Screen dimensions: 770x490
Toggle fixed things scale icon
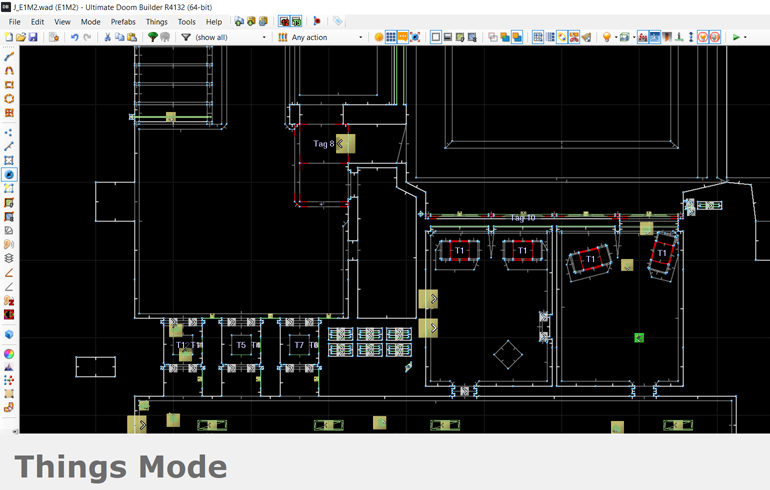(415, 37)
